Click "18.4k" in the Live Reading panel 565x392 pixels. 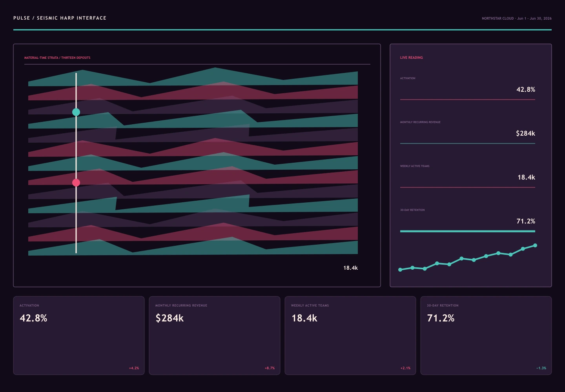point(526,177)
